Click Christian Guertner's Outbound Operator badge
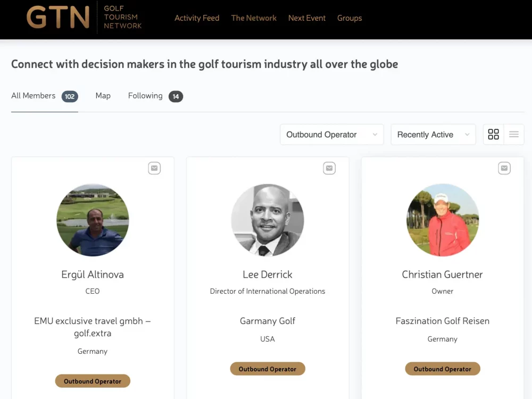Screen dimensions: 532x399 click(443, 369)
